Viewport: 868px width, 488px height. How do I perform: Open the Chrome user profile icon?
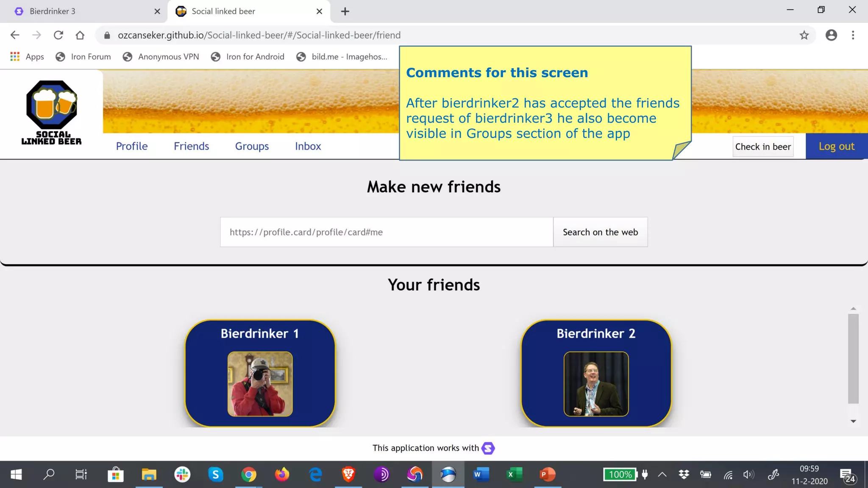coord(831,35)
